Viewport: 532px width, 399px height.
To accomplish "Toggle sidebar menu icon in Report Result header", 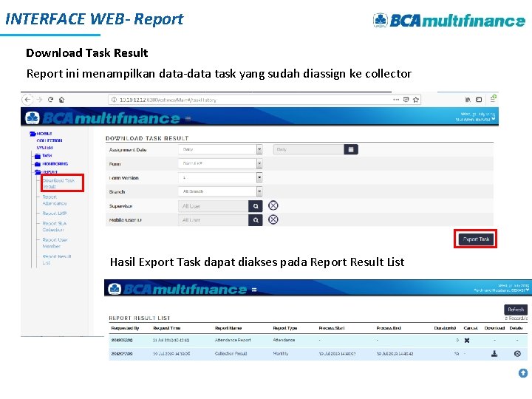I will point(254,290).
